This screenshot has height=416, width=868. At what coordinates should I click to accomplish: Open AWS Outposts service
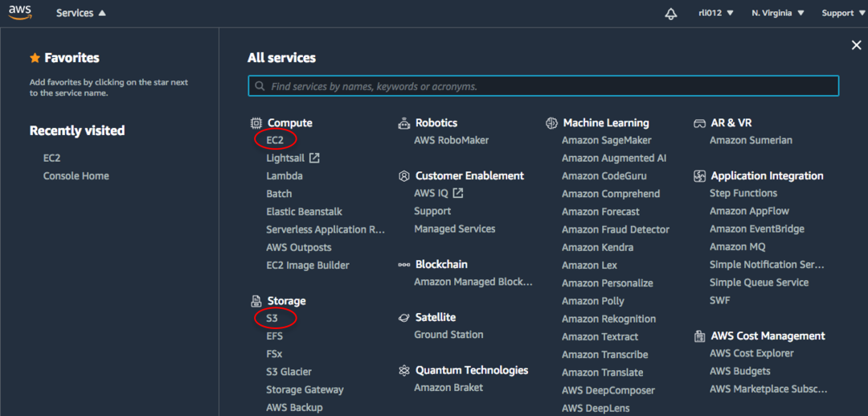[299, 247]
